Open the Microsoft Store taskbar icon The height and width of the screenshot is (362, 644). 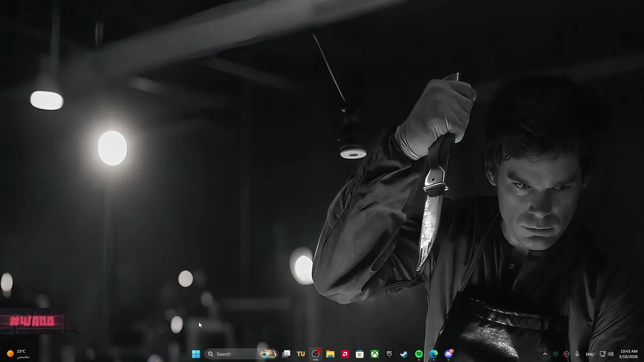pos(360,354)
